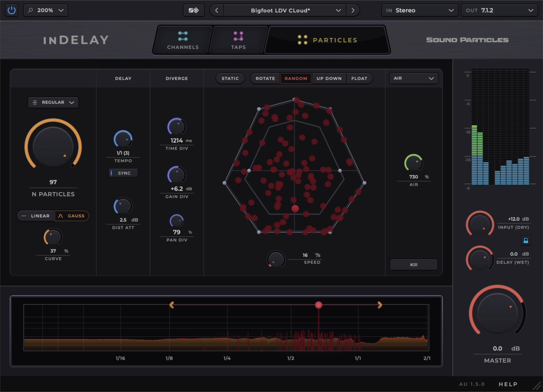The image size is (543, 392).
Task: Click the output level meter display
Action: point(500,127)
